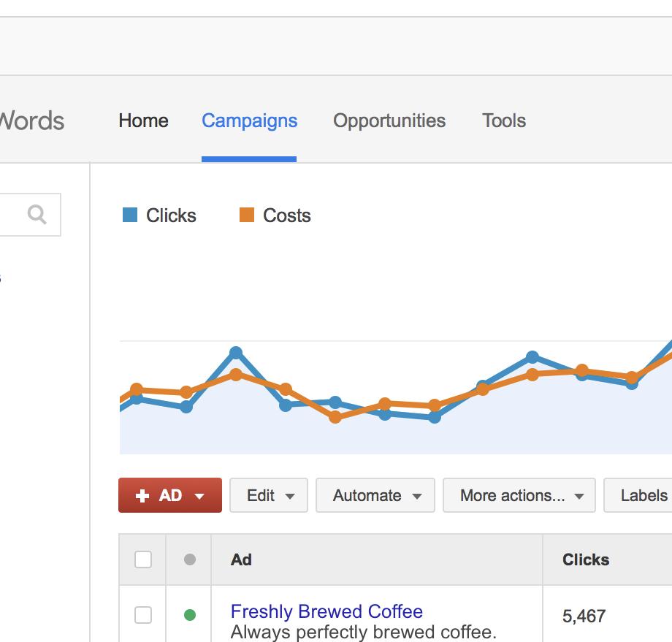
Task: Click the lowest orange Costs data point
Action: coord(335,417)
